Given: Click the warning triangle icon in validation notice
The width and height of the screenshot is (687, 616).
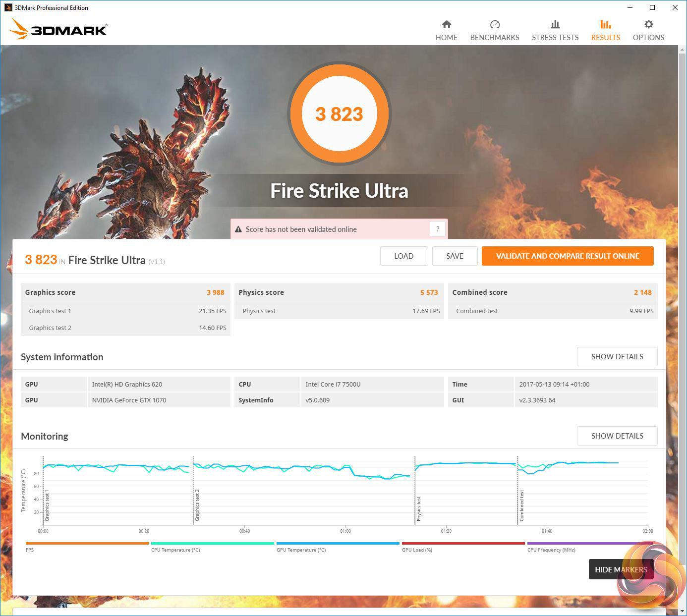Looking at the screenshot, I should click(x=238, y=229).
